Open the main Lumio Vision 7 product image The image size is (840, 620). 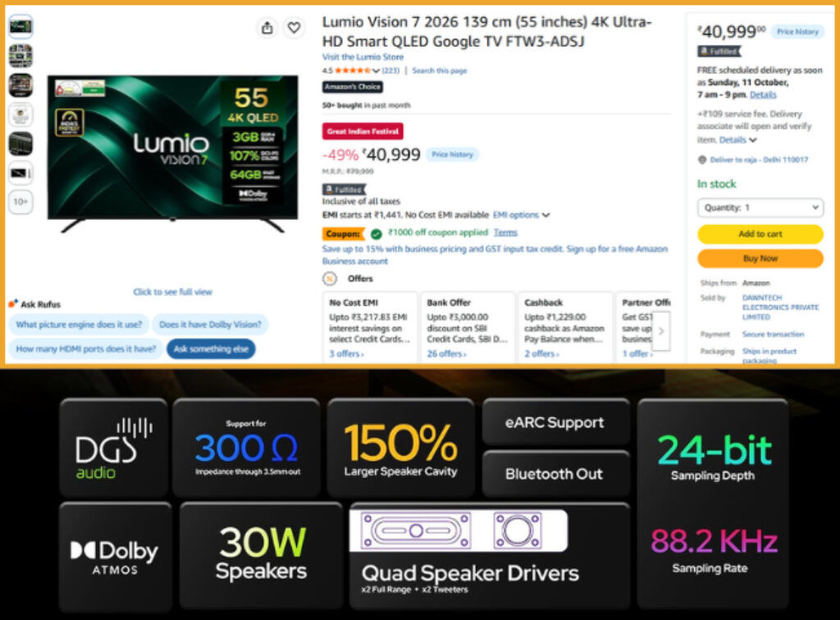point(172,153)
